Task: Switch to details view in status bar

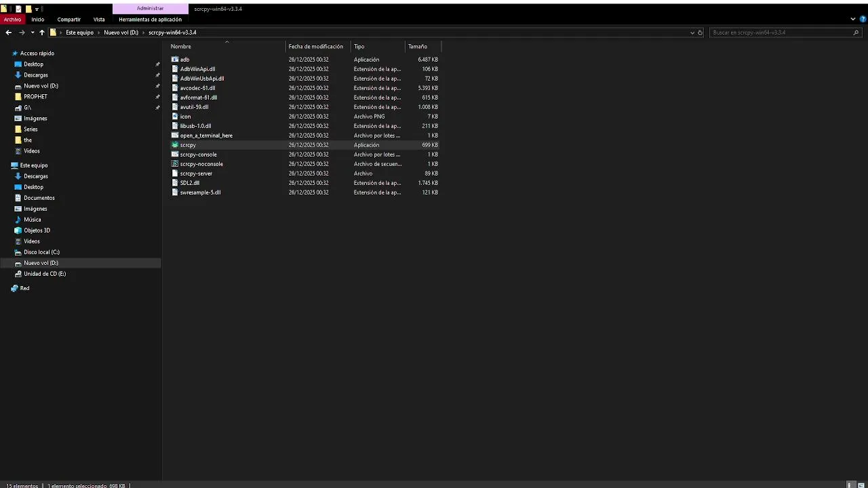Action: click(850, 485)
